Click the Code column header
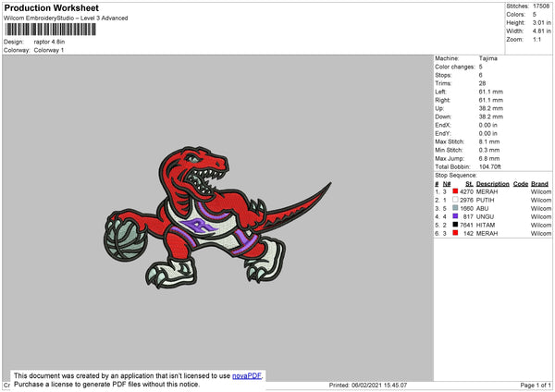 521,184
